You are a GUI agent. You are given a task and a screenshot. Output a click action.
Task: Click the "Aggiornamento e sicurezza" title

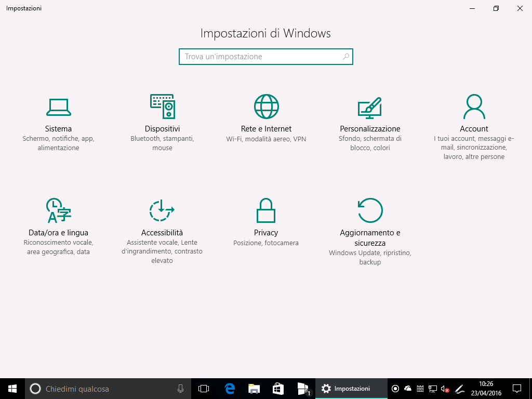tap(370, 237)
